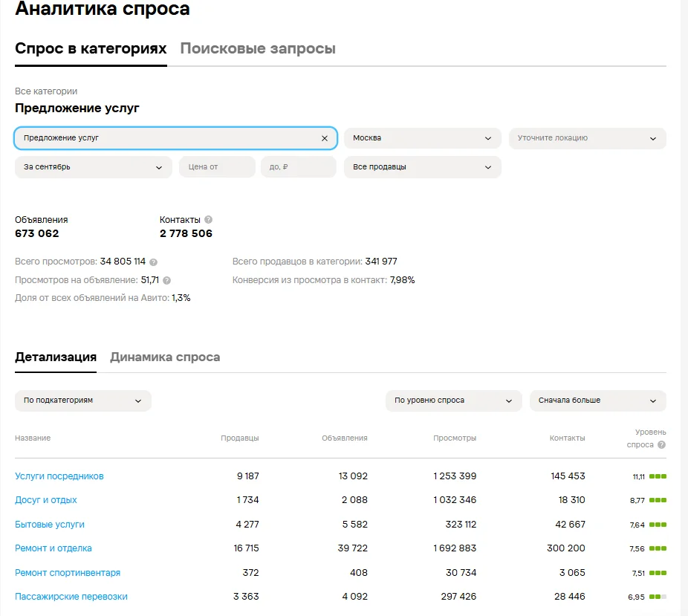
Task: Click the Аналитика спроса page heading
Action: pyautogui.click(x=103, y=9)
